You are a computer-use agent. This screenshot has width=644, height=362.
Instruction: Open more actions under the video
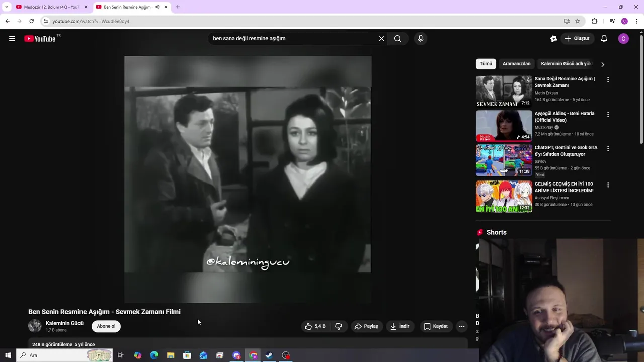tap(461, 326)
